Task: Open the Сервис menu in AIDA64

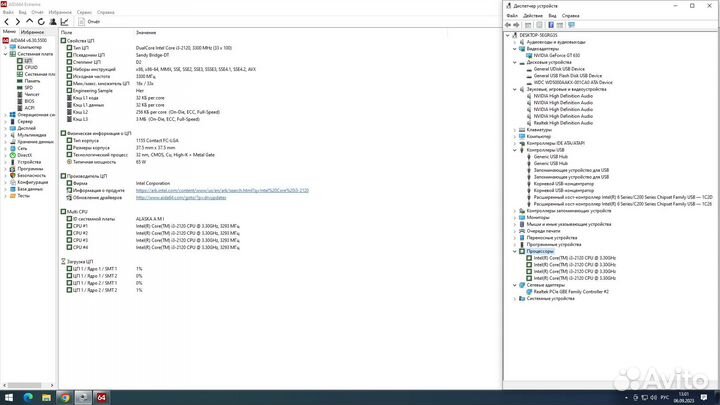Action: pos(84,12)
